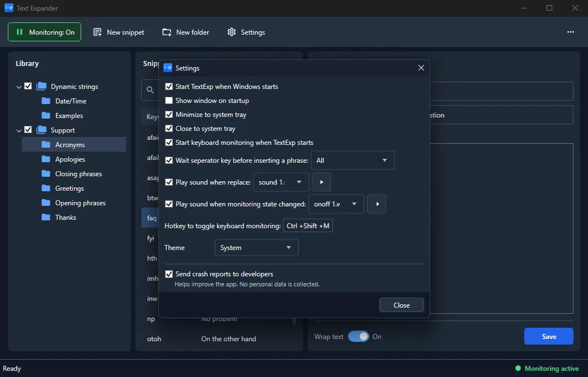Select the otoh snippet row
Screen dimensions: 588x377
219,339
